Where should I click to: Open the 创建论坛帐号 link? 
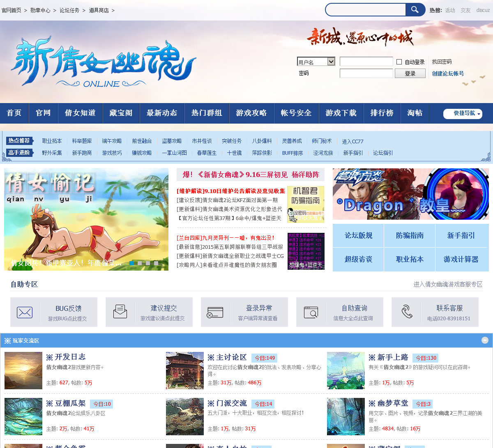tap(448, 74)
